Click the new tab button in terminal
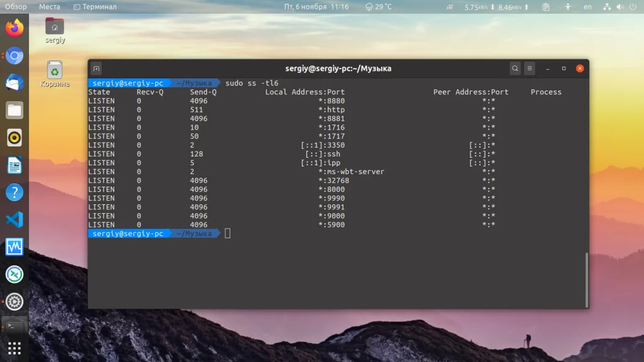The width and height of the screenshot is (644, 362). click(x=96, y=69)
